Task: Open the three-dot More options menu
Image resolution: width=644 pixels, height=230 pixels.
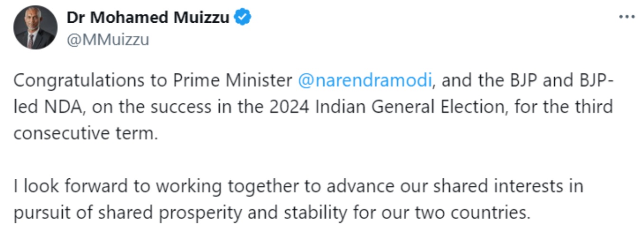Action: pos(627,17)
